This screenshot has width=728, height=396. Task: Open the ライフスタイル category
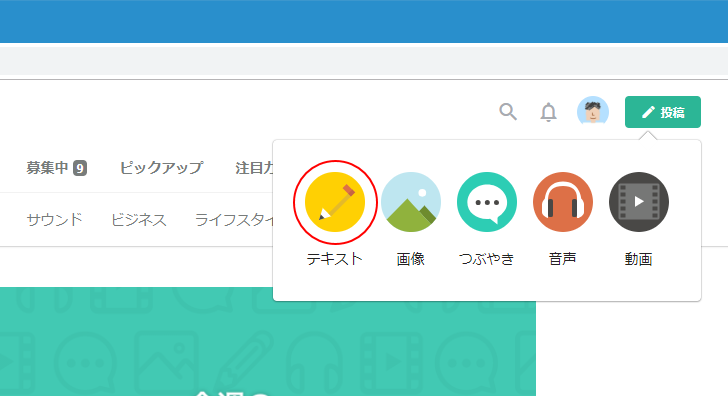[x=234, y=220]
